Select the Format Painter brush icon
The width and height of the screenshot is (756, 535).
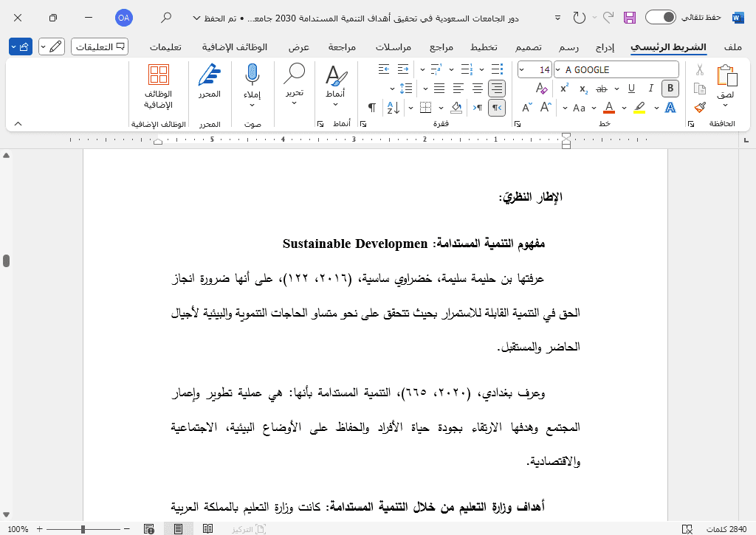[700, 107]
